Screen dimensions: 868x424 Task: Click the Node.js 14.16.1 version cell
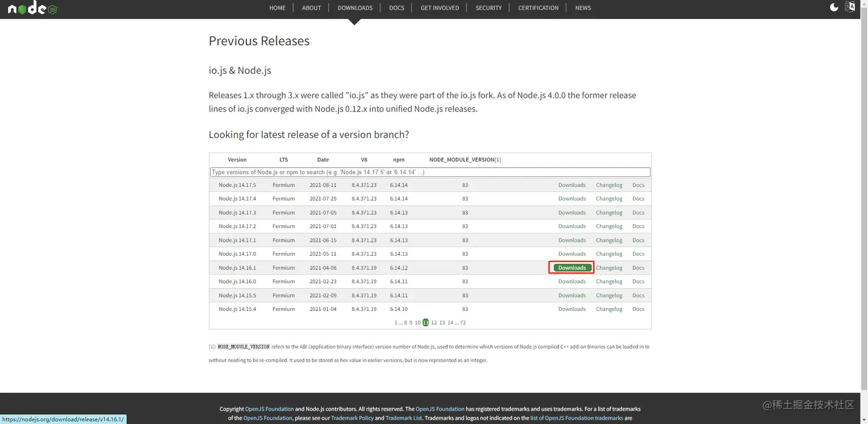click(x=237, y=268)
